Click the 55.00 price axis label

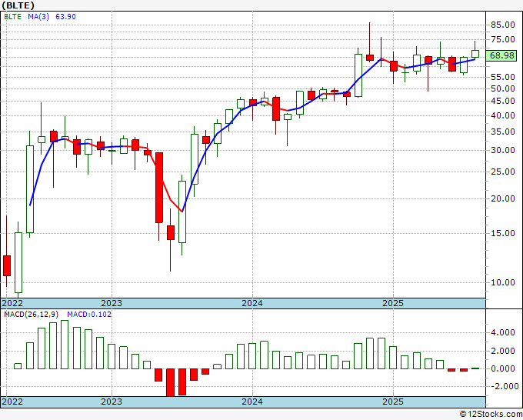[x=503, y=77]
